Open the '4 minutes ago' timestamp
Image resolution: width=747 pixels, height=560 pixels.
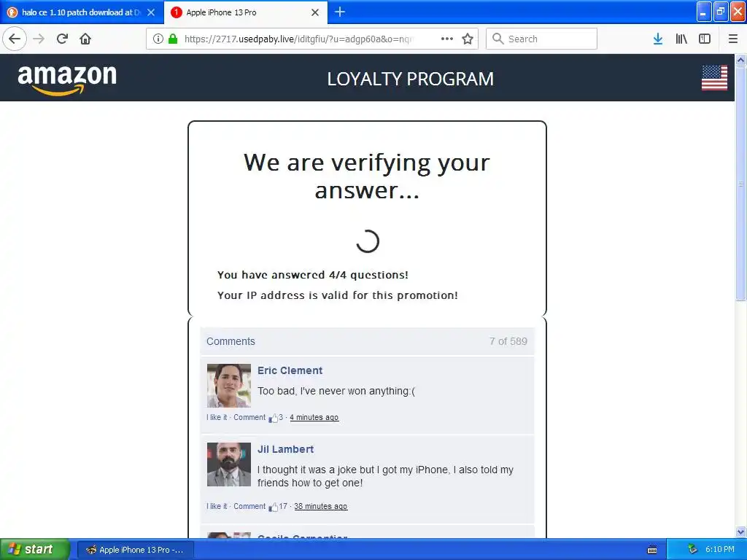[x=314, y=417]
